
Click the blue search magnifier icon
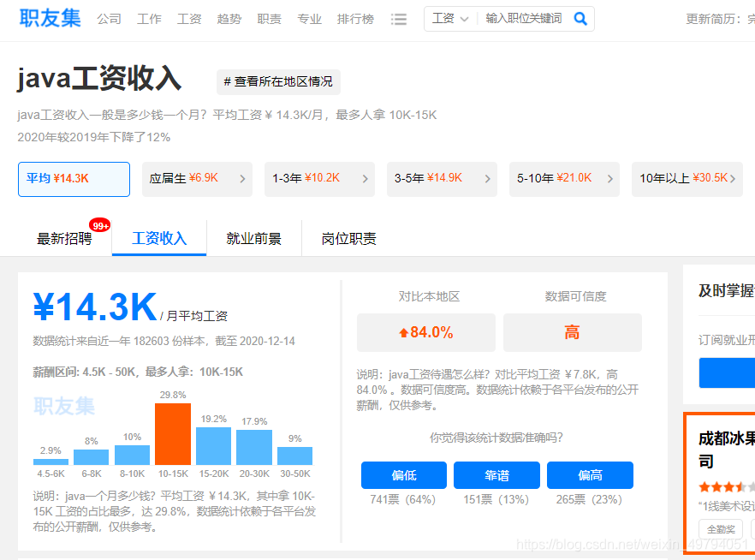coord(580,18)
